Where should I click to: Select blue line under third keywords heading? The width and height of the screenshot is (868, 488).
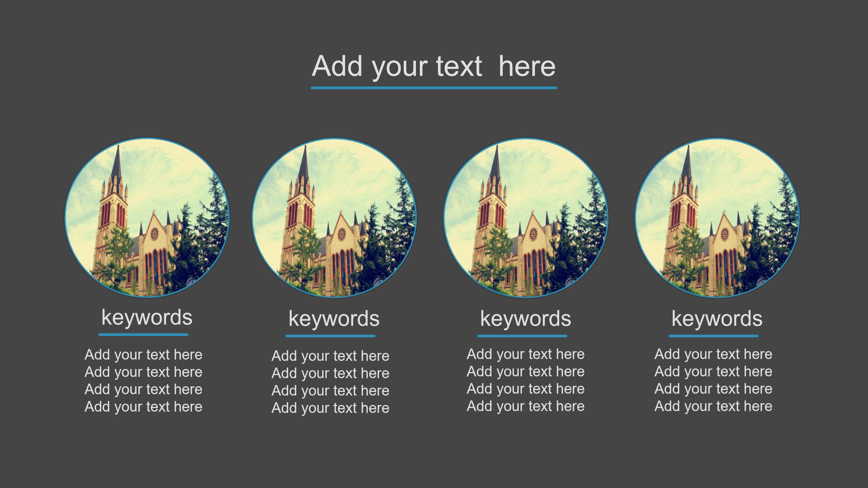click(522, 336)
